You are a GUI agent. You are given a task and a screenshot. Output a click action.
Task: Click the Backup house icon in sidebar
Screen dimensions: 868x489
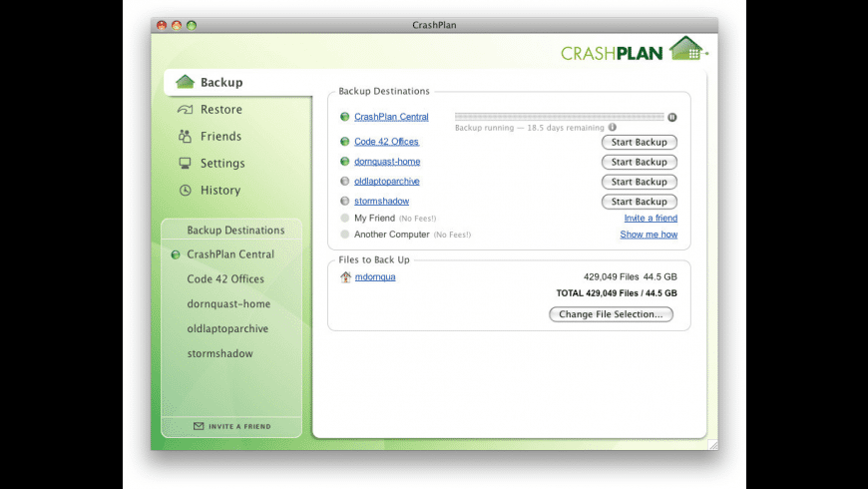[185, 82]
